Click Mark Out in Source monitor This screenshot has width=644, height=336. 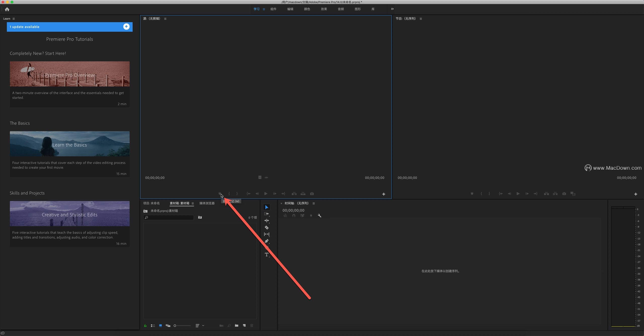237,194
